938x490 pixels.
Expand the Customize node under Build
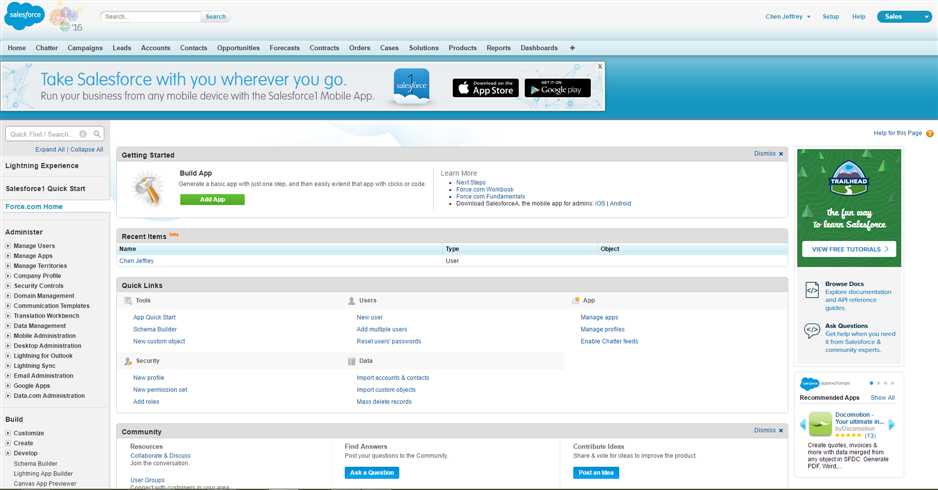(8, 433)
